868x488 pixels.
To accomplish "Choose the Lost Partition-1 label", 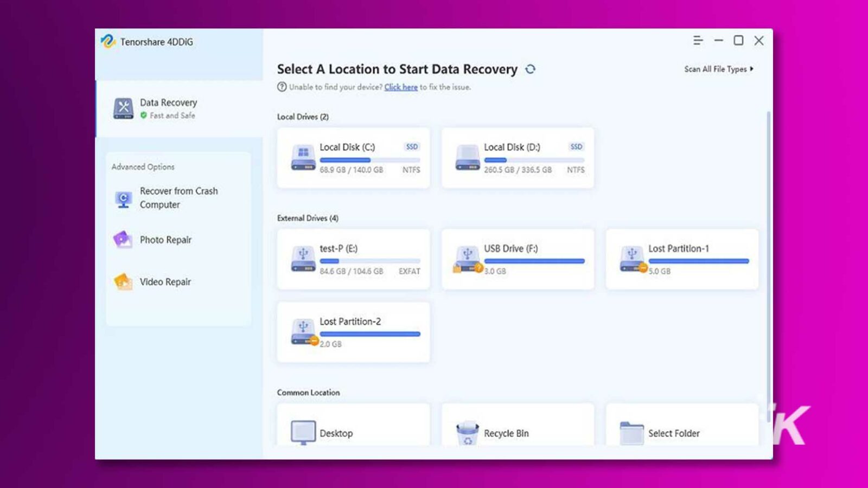I will pyautogui.click(x=679, y=248).
